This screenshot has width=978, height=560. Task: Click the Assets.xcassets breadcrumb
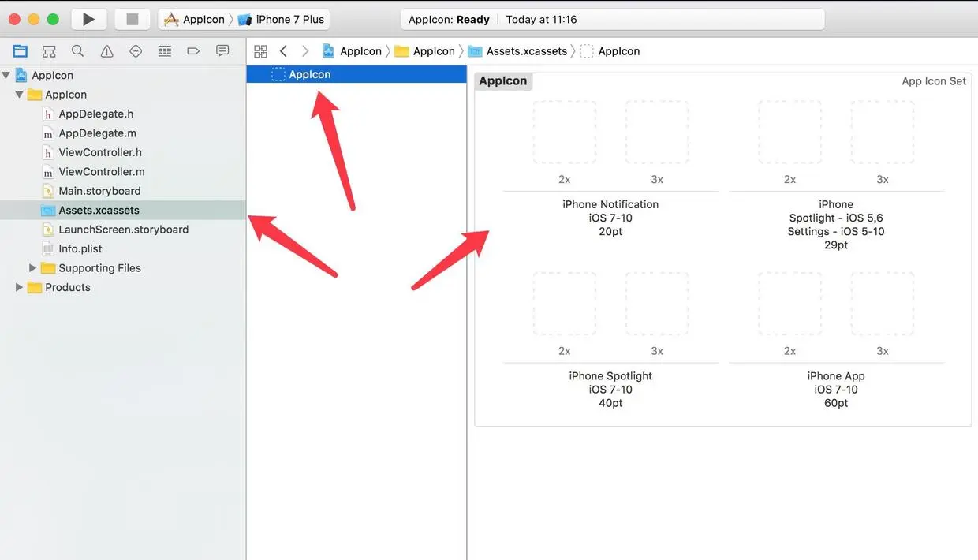517,51
